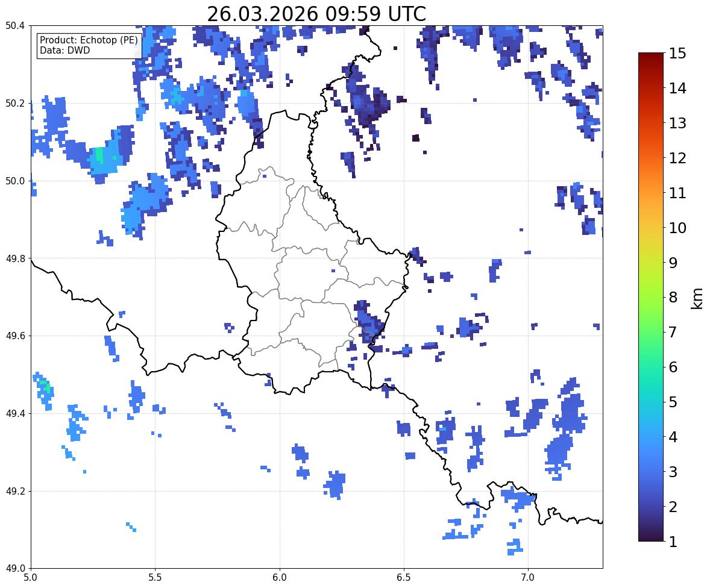Select the y-axis tick label 49.8
This screenshot has width=710, height=588.
point(15,258)
